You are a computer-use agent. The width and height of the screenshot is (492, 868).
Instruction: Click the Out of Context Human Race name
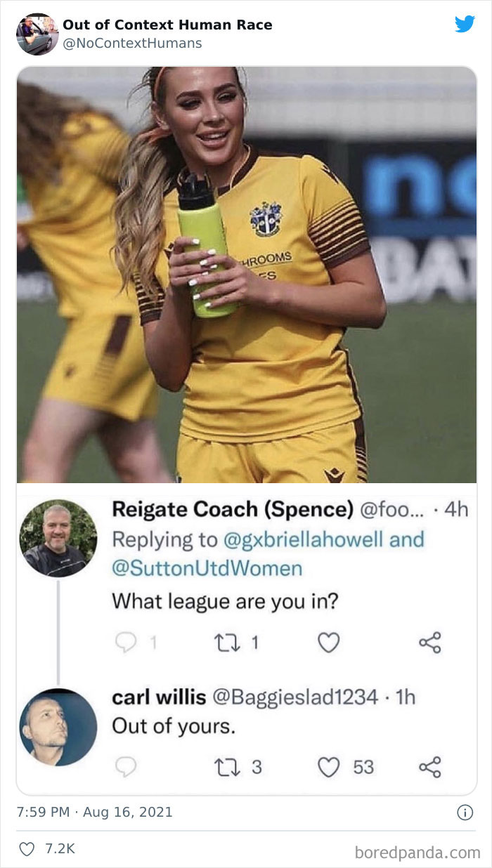[x=167, y=25]
